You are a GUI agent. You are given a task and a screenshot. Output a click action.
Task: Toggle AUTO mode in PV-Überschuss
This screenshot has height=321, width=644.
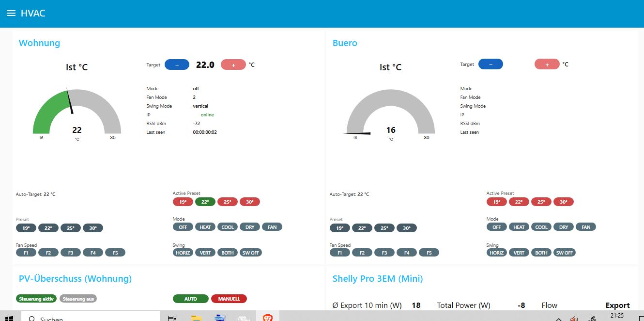pos(190,299)
